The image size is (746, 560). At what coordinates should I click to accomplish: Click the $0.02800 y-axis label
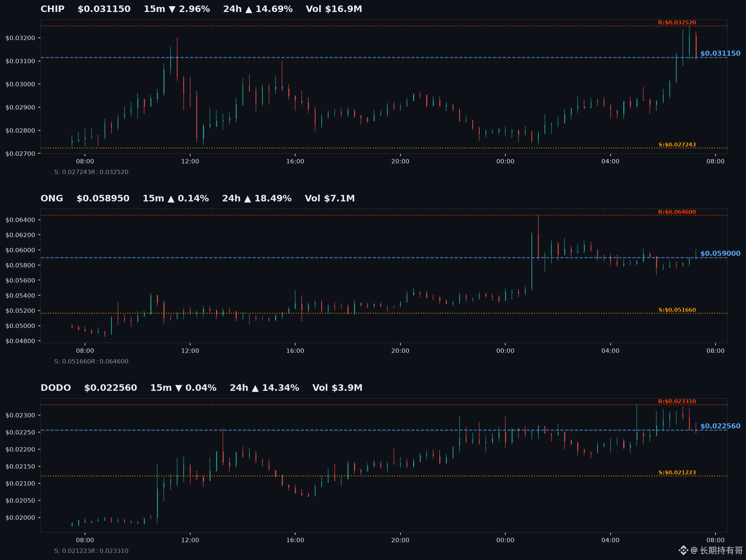[x=20, y=131]
